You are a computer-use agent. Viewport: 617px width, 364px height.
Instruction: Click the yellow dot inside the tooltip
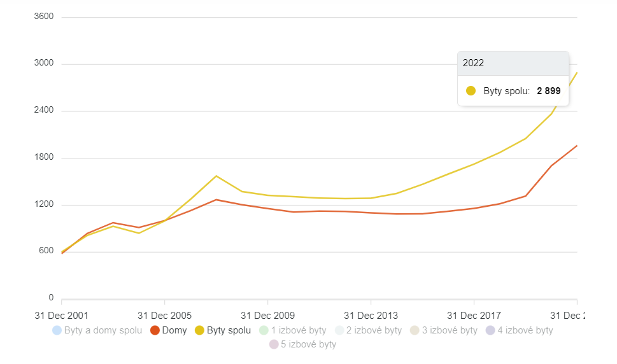[471, 91]
